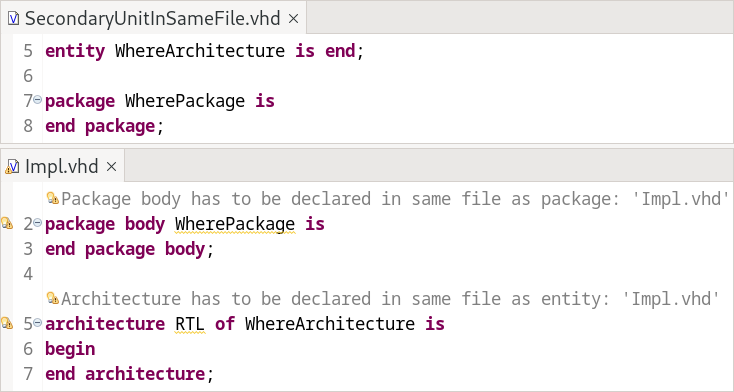Close the SecondaryUnitInSameFile.vhd tab
This screenshot has height=392, width=734.
coord(293,19)
